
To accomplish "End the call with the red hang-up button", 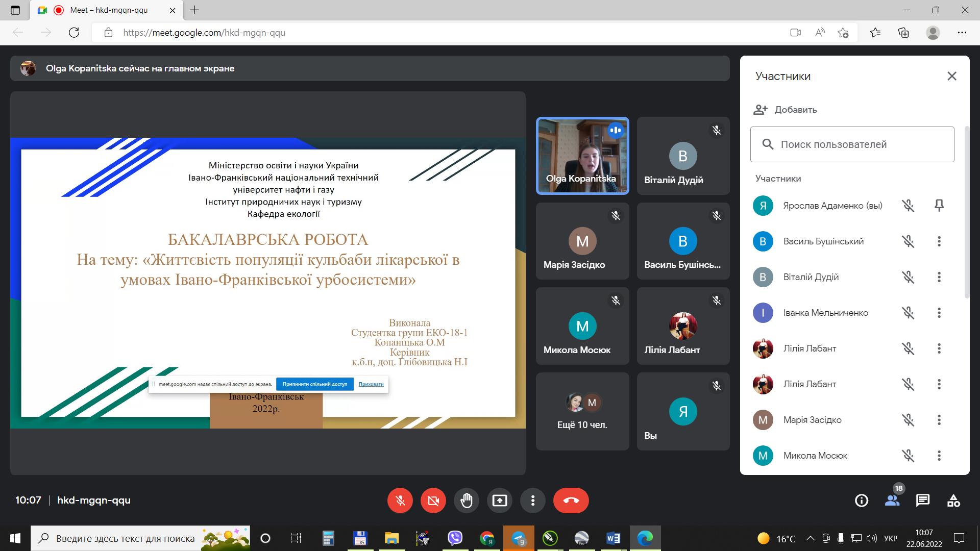I will click(x=571, y=500).
